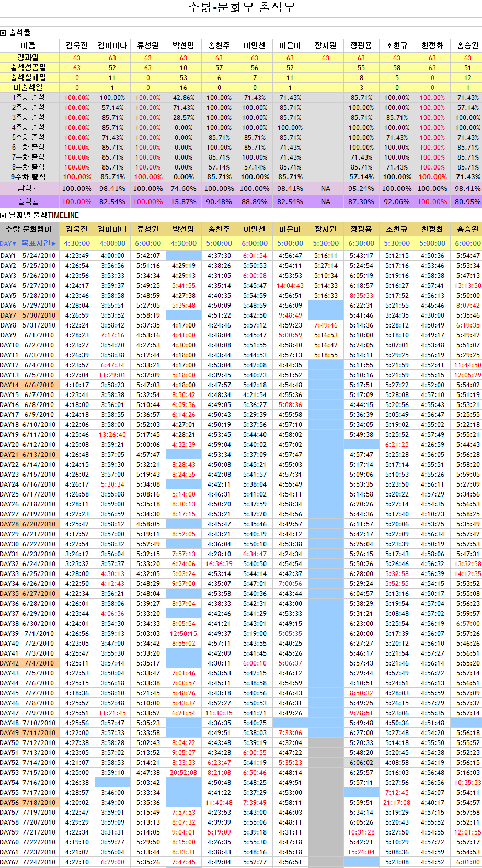
Task: Select the red time 11:40:48
Action: coord(219,803)
